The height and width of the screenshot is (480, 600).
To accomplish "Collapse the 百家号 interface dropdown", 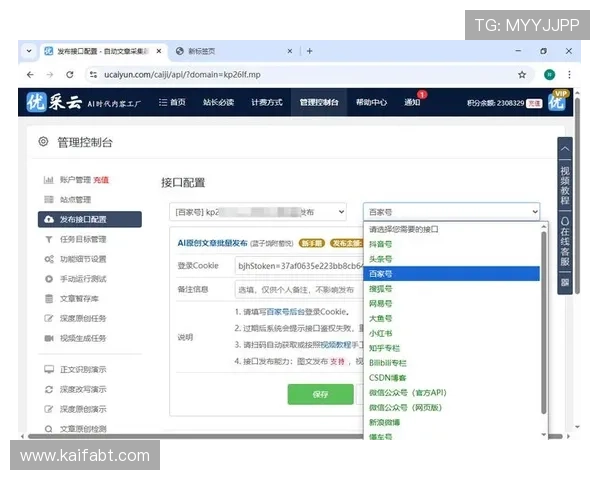I will click(x=452, y=212).
